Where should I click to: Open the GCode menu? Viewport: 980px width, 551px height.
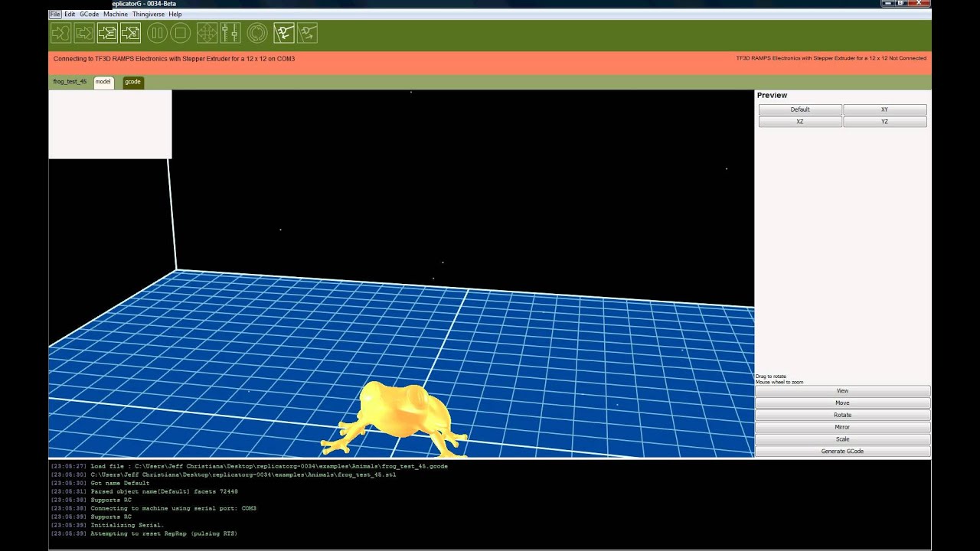pyautogui.click(x=89, y=14)
